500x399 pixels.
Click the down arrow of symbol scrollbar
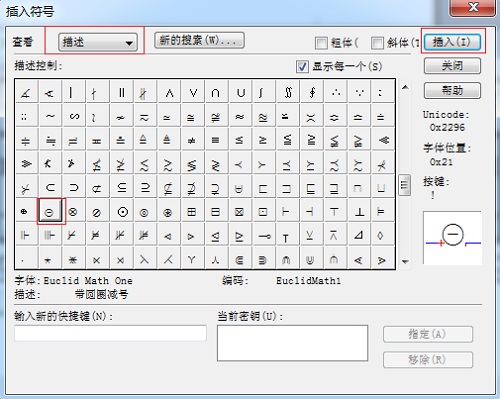[x=405, y=262]
